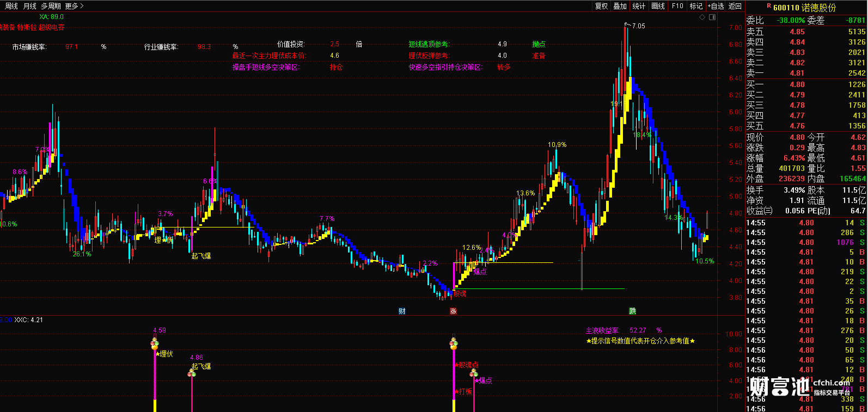Image resolution: width=868 pixels, height=412 pixels.
Task: Select the 买五 bid row at 4.76
Action: 806,126
